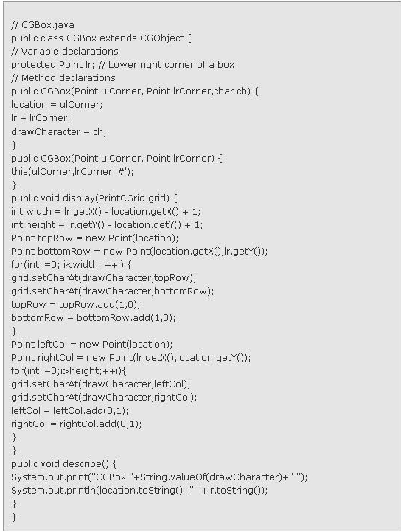Click the 'for(int i=0; i<width; ++i)' loop
401x532 pixels.
(72, 265)
